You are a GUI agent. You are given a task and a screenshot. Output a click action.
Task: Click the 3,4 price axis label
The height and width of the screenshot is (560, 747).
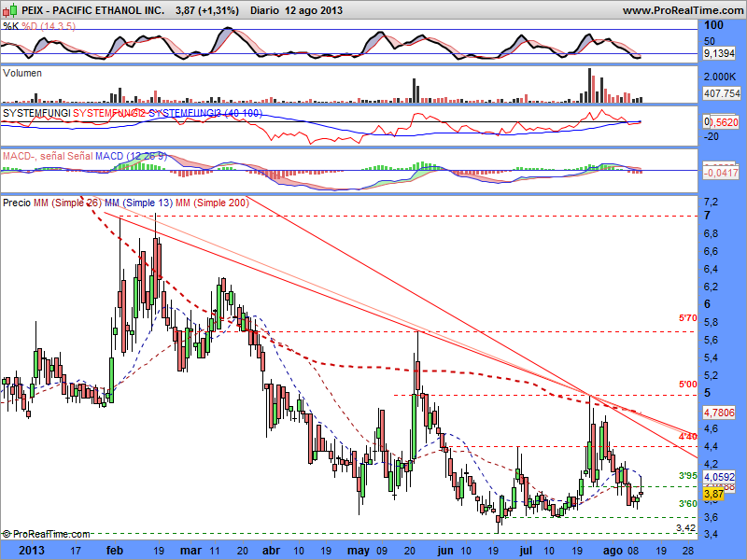pos(711,535)
